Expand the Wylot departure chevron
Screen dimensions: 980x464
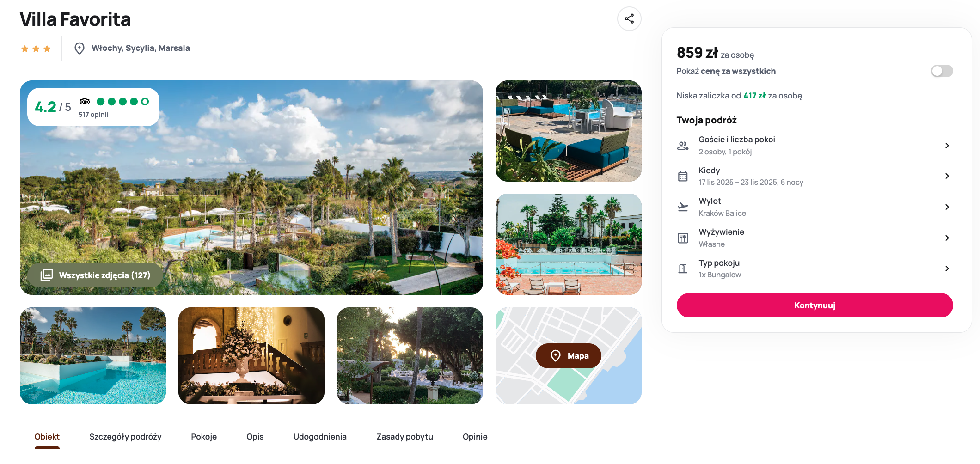(947, 207)
